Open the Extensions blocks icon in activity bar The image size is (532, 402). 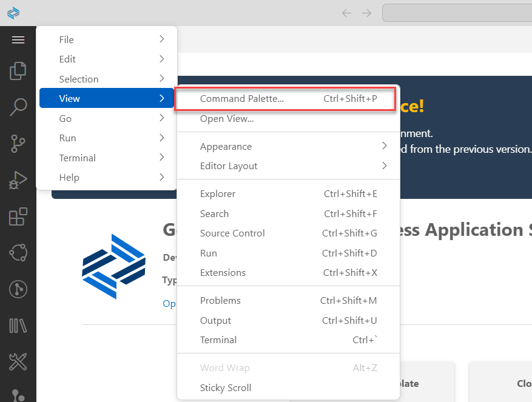pyautogui.click(x=18, y=216)
